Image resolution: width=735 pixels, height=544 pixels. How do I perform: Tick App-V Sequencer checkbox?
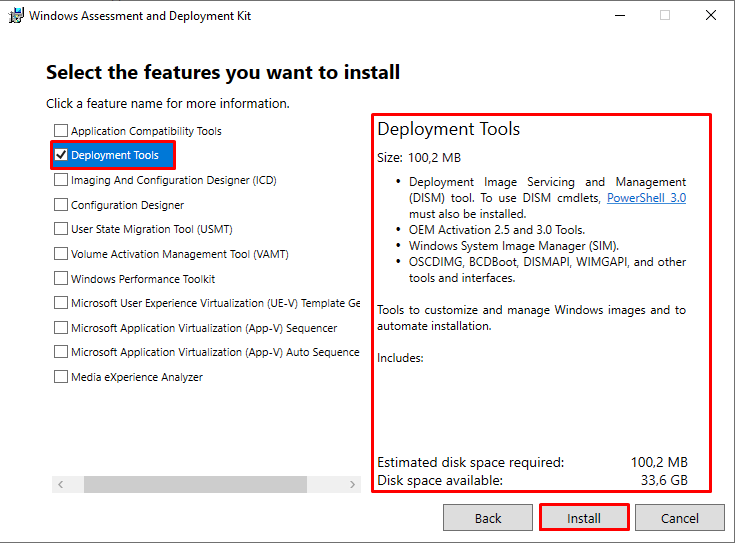[61, 328]
